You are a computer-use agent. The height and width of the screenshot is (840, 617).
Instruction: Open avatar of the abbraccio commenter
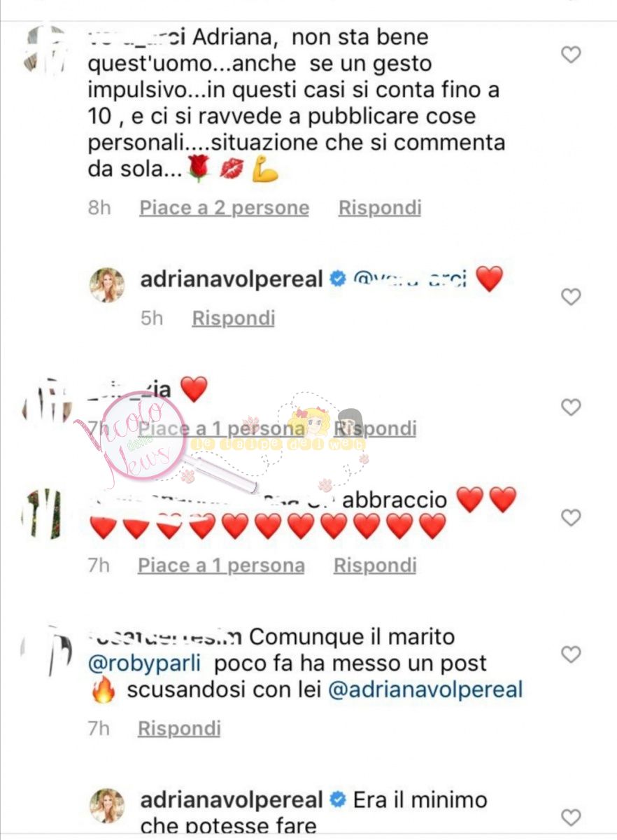click(43, 514)
